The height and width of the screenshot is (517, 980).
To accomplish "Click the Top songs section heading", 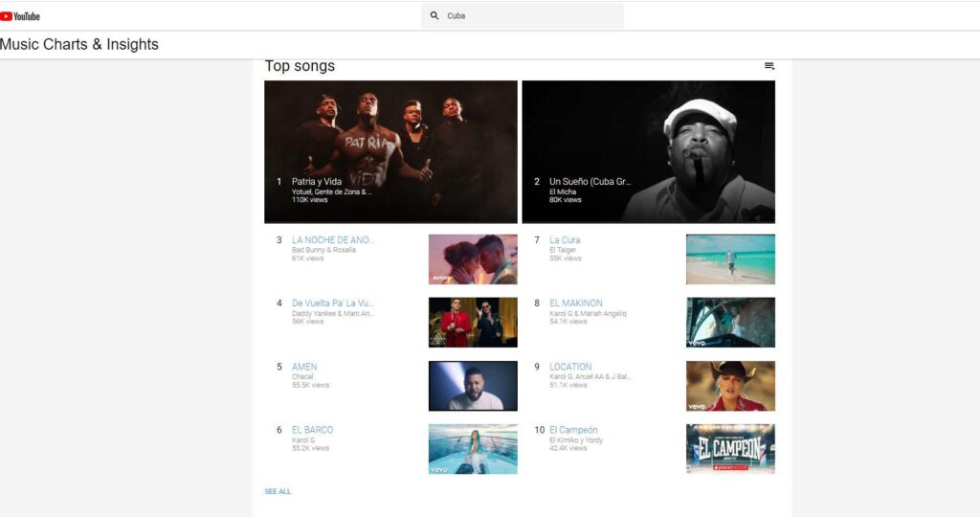I will [300, 66].
